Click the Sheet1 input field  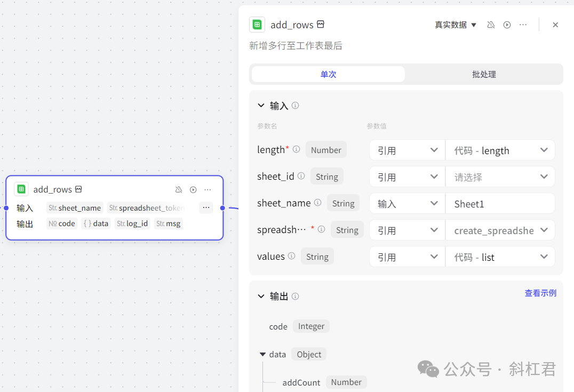tap(500, 204)
